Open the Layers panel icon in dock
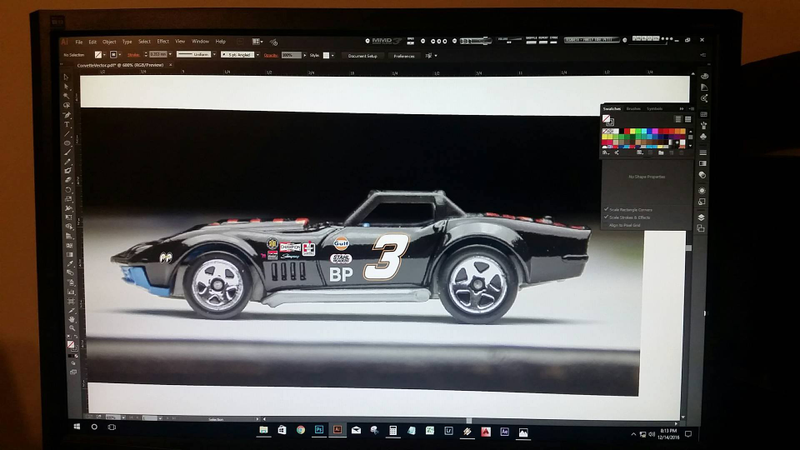Screen dimensions: 800x450 click(702, 217)
